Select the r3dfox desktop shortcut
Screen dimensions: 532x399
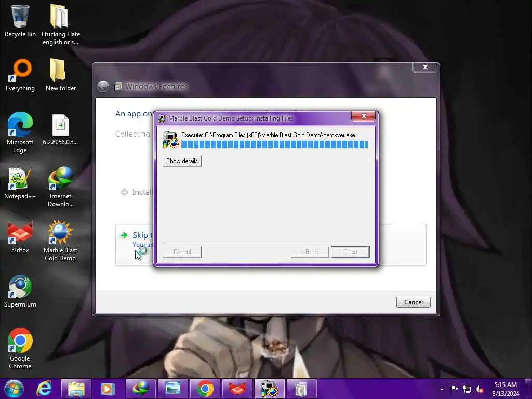coord(20,237)
